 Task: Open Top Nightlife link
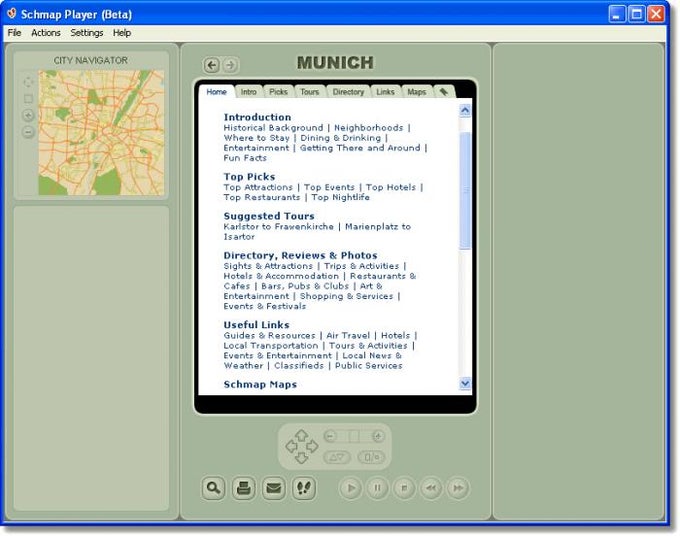pos(340,197)
